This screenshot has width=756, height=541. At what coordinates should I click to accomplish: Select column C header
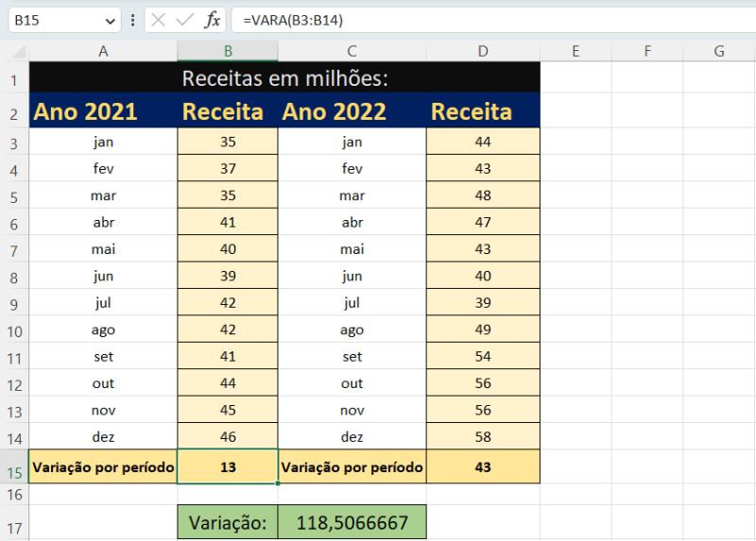[x=352, y=51]
